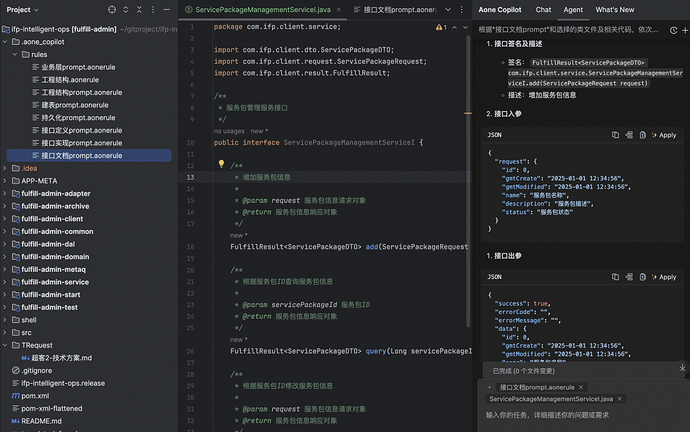
Task: Click the warning indicator in editor corner
Action: click(441, 27)
